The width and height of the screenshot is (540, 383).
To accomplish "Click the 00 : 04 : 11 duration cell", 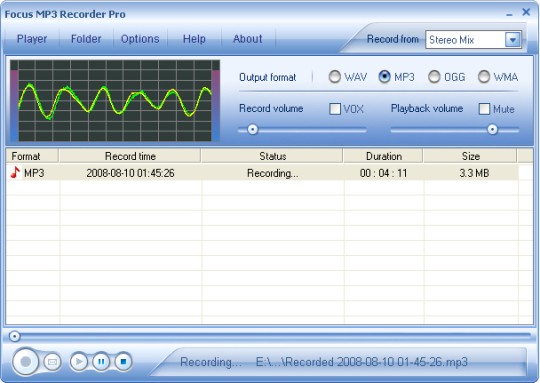I will click(383, 173).
